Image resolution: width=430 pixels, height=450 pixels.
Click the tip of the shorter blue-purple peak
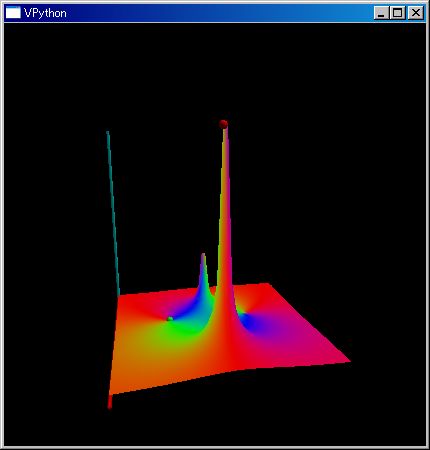coord(203,256)
